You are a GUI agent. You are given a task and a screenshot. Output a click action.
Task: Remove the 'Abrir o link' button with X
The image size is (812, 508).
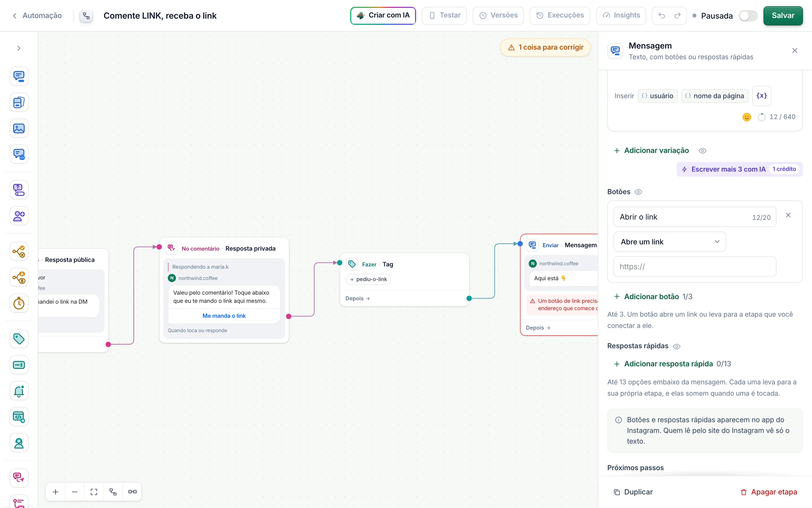(788, 215)
